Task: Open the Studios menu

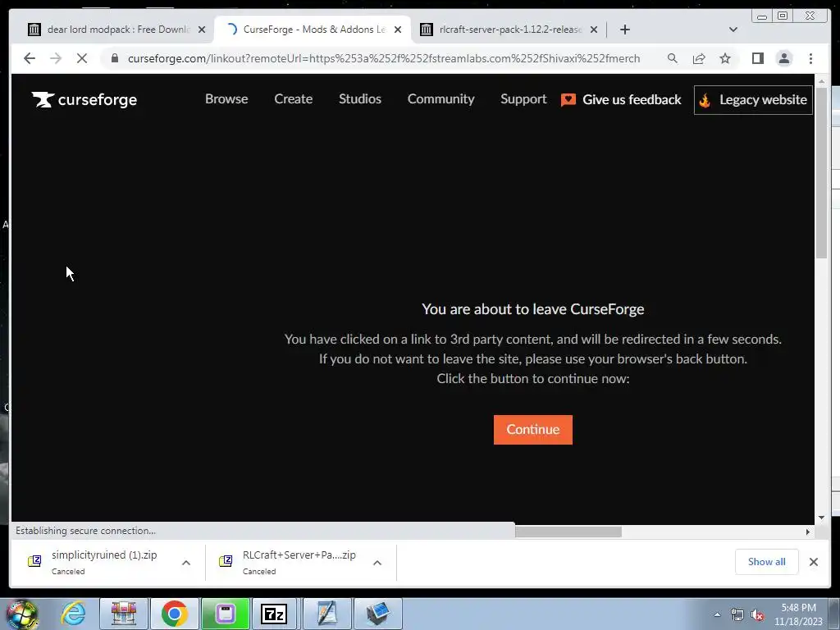Action: [x=360, y=99]
